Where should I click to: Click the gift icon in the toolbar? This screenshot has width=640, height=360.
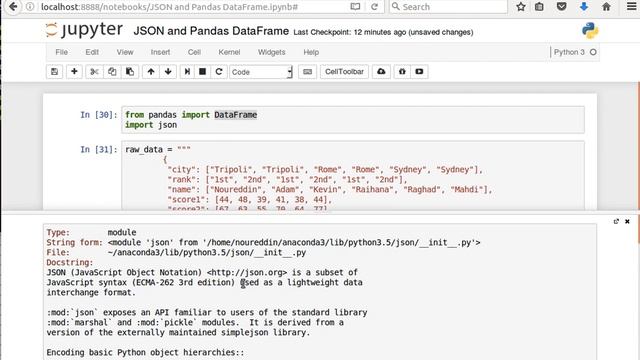[402, 72]
